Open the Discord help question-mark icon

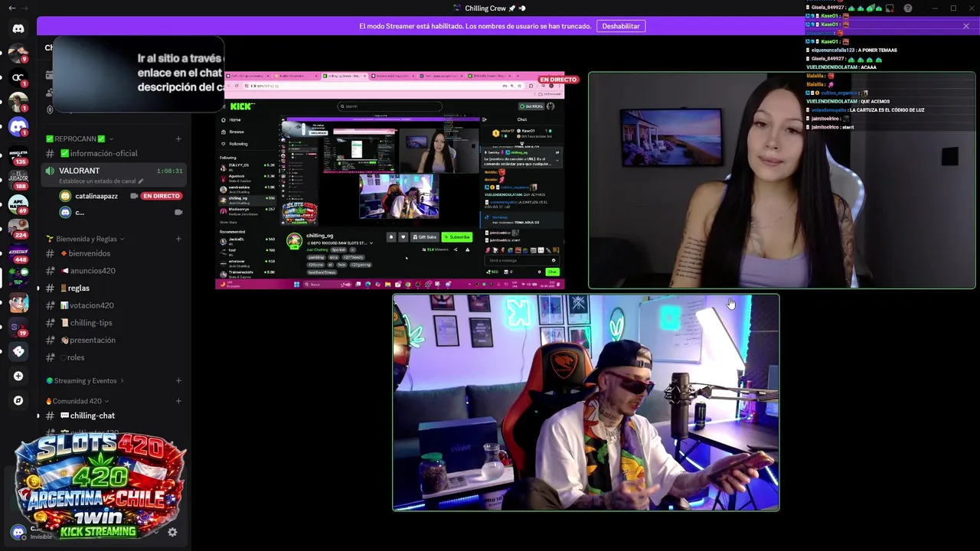point(908,8)
